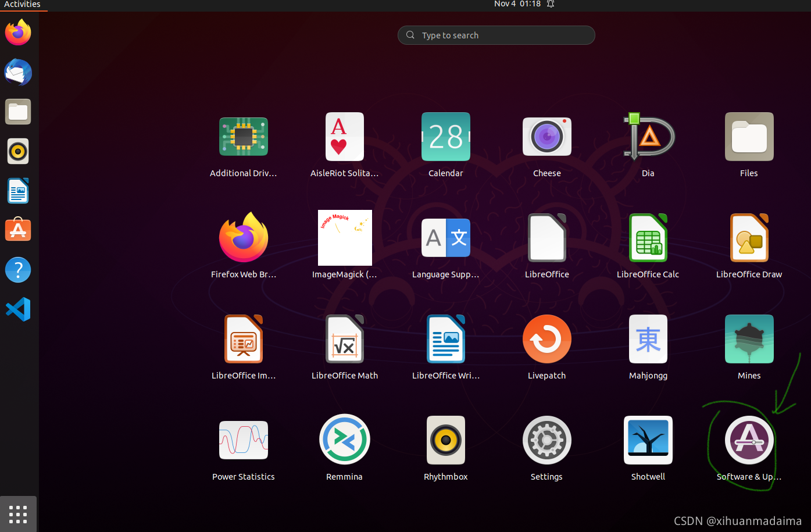
Task: Open Thunderbird Mail from dock
Action: pyautogui.click(x=18, y=72)
